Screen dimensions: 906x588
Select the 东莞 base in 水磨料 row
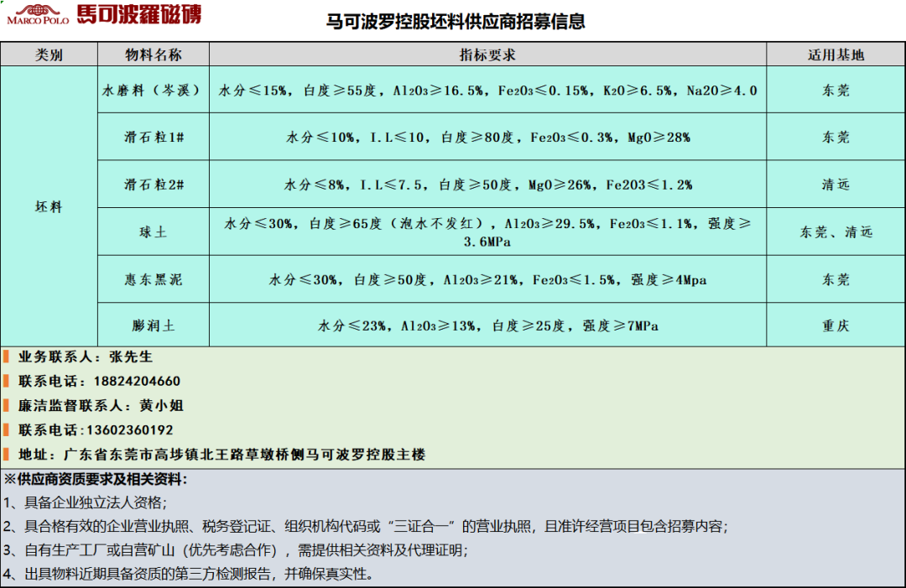pos(836,90)
